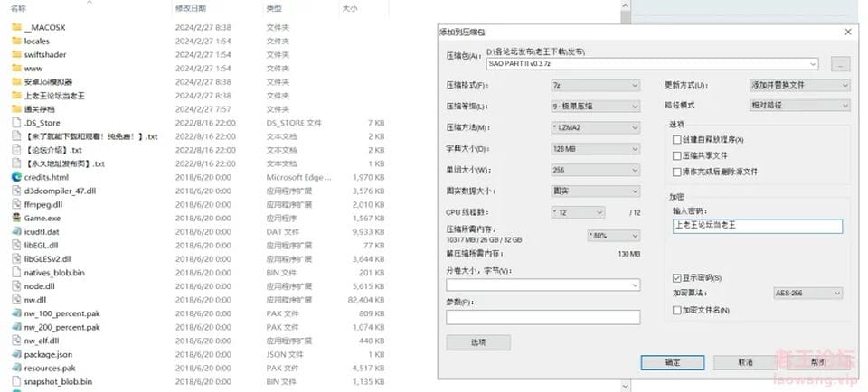Sort files by the 修改日期 column header
This screenshot has width=868, height=392.
(191, 8)
